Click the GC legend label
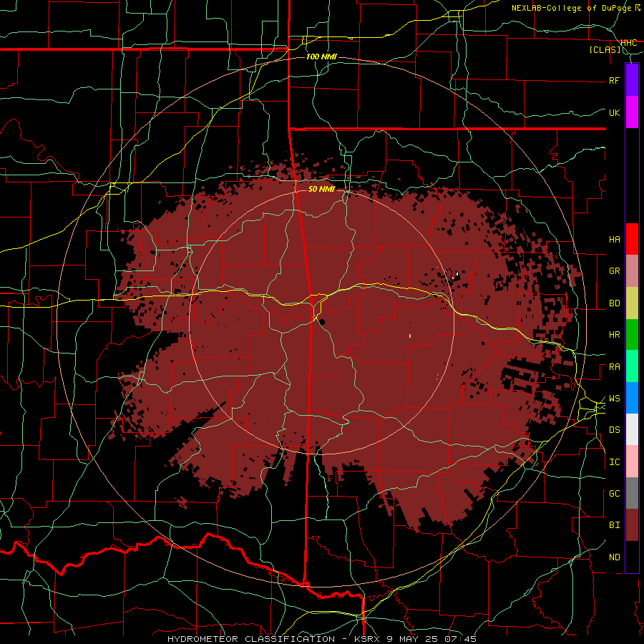Image resolution: width=644 pixels, height=644 pixels. [614, 494]
